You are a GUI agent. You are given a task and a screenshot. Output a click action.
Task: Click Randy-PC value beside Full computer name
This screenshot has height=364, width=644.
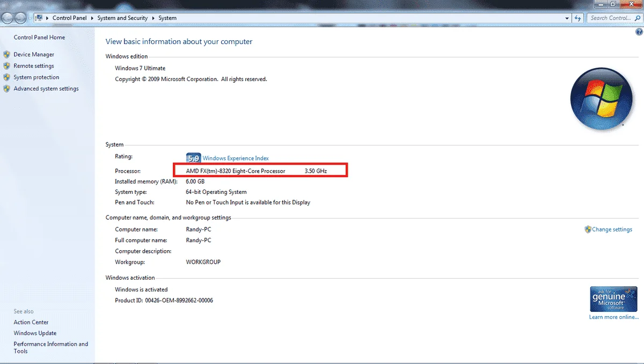199,240
